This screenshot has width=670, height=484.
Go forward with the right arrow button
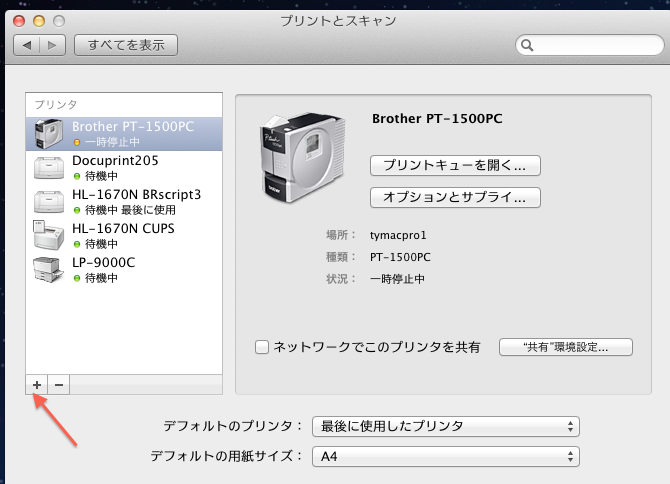53,45
